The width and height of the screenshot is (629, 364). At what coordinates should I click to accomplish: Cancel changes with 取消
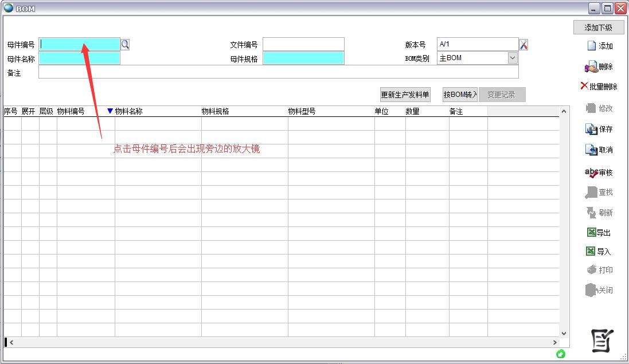click(591, 150)
